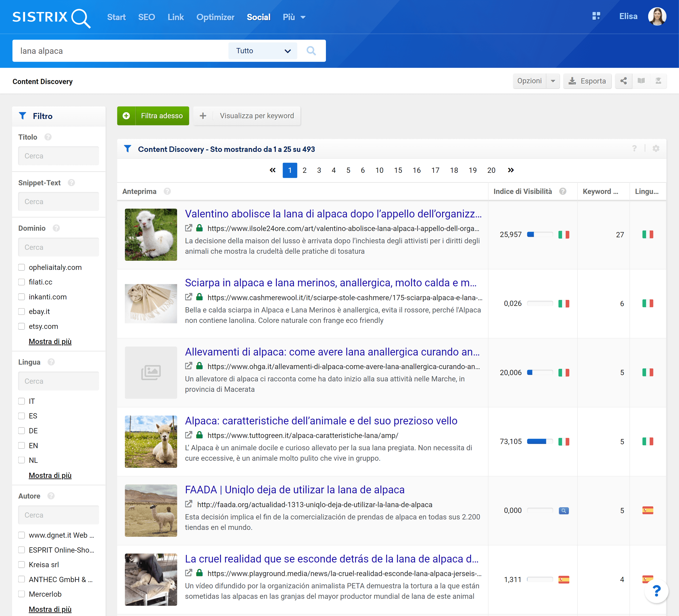Open Valentino abolisce la lana title link
This screenshot has width=679, height=616.
point(333,214)
